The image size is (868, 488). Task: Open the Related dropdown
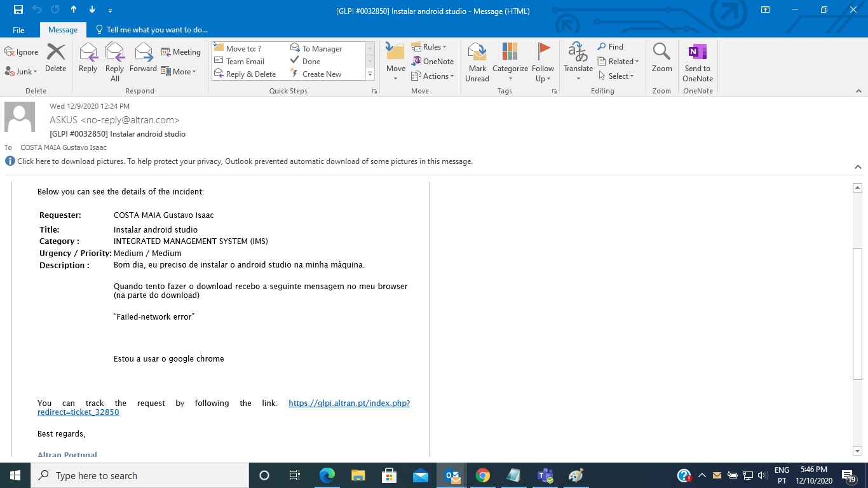coord(618,62)
